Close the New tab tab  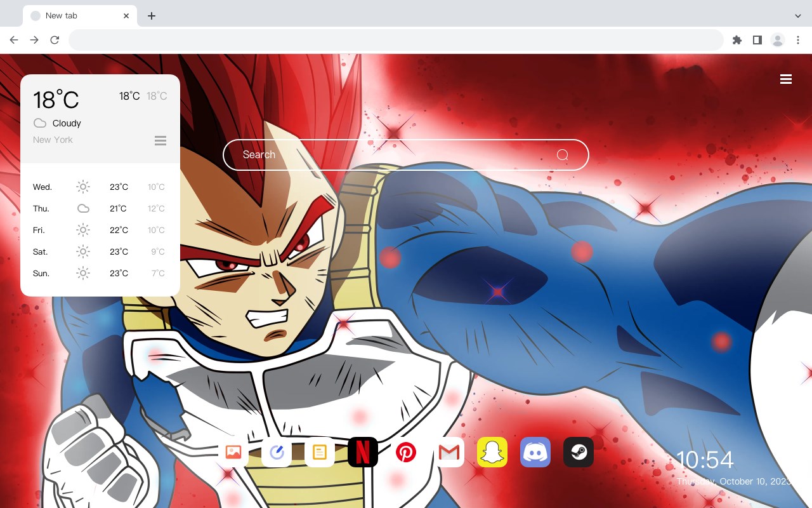click(126, 16)
